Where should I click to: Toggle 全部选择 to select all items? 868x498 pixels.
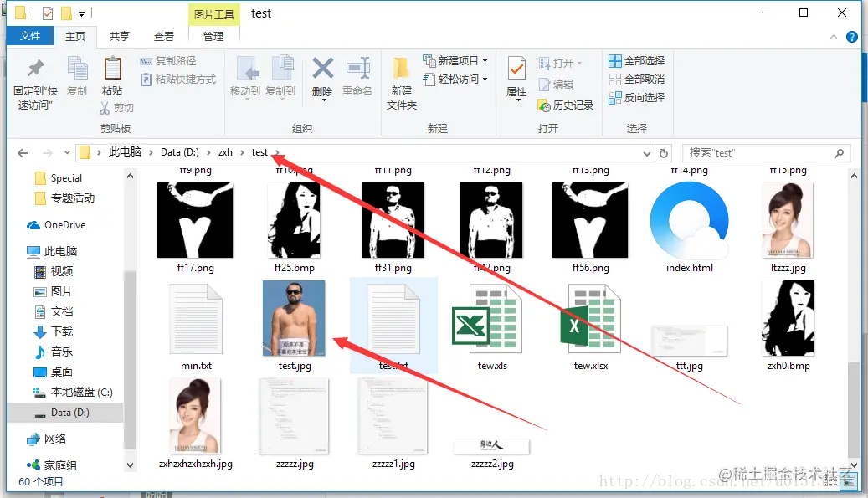(637, 60)
